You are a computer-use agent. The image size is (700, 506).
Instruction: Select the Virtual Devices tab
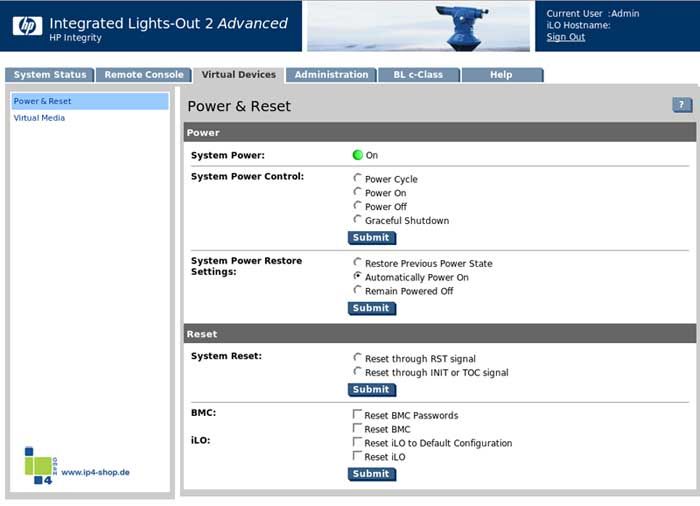[x=238, y=75]
